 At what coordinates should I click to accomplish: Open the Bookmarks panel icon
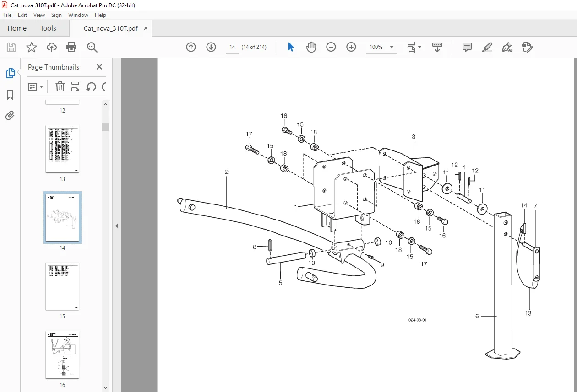click(10, 95)
